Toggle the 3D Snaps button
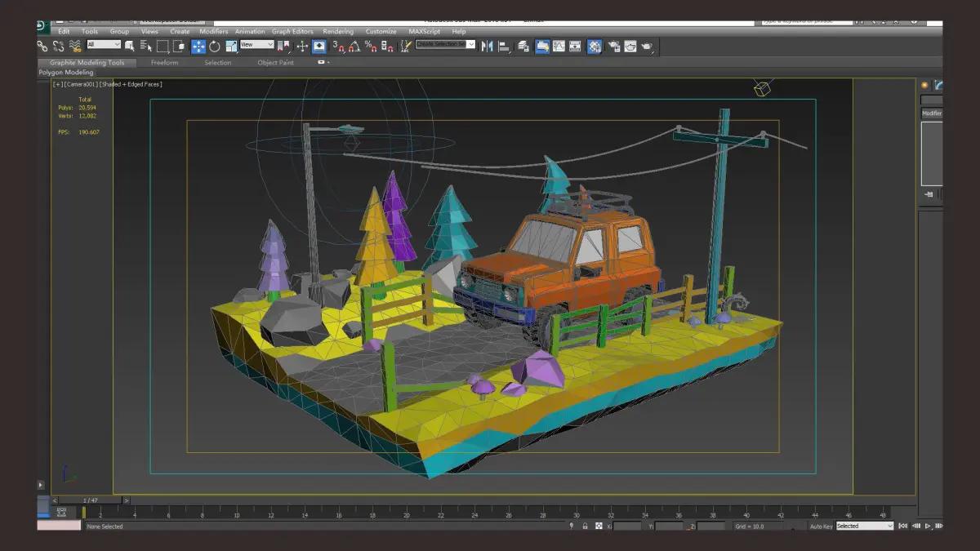 (337, 47)
